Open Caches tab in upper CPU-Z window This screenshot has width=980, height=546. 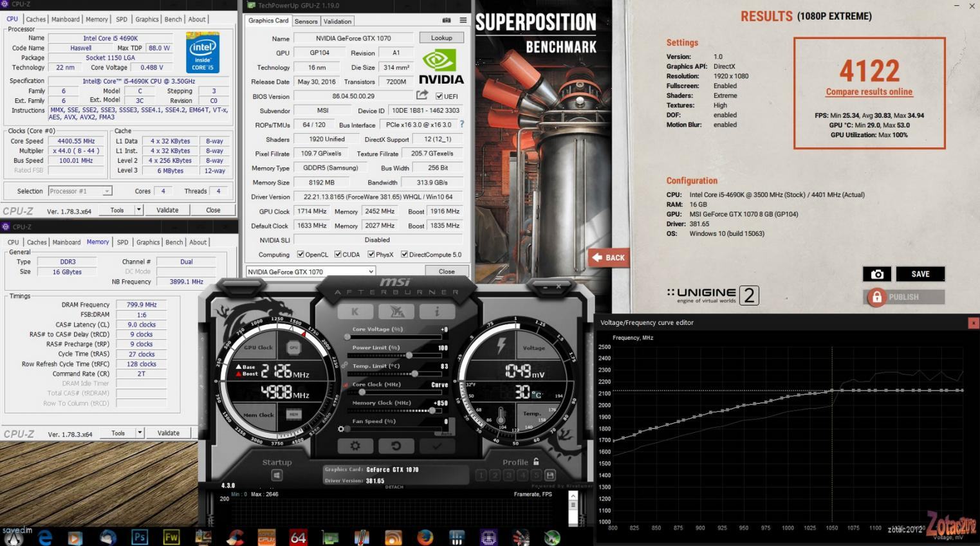pos(35,19)
